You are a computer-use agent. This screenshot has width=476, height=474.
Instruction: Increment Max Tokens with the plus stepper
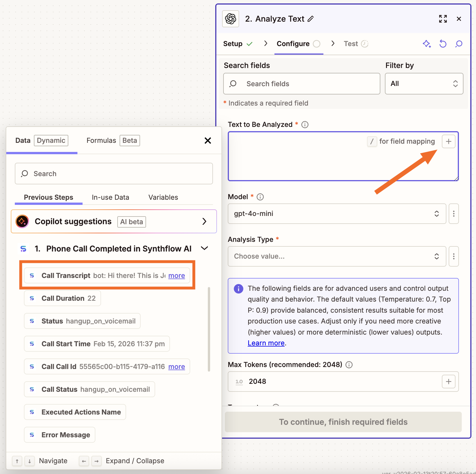tap(448, 381)
